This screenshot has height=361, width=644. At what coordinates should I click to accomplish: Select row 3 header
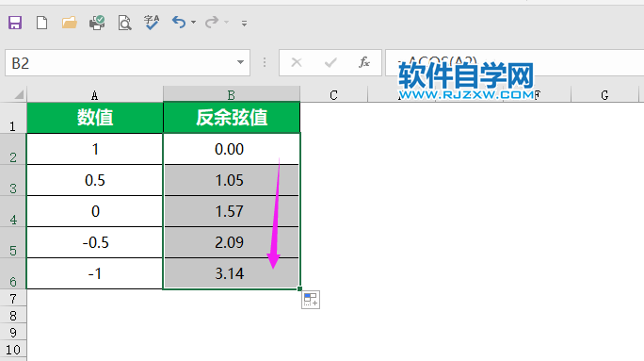click(x=13, y=181)
